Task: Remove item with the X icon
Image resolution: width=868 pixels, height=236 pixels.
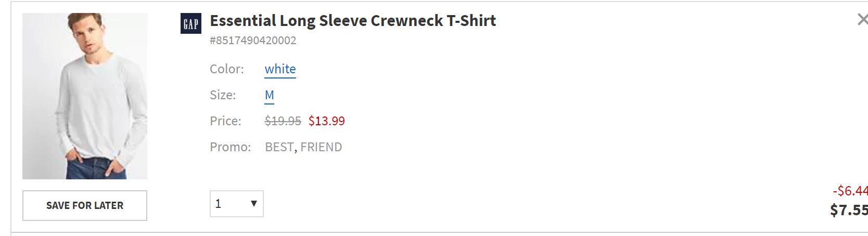Action: (x=862, y=20)
